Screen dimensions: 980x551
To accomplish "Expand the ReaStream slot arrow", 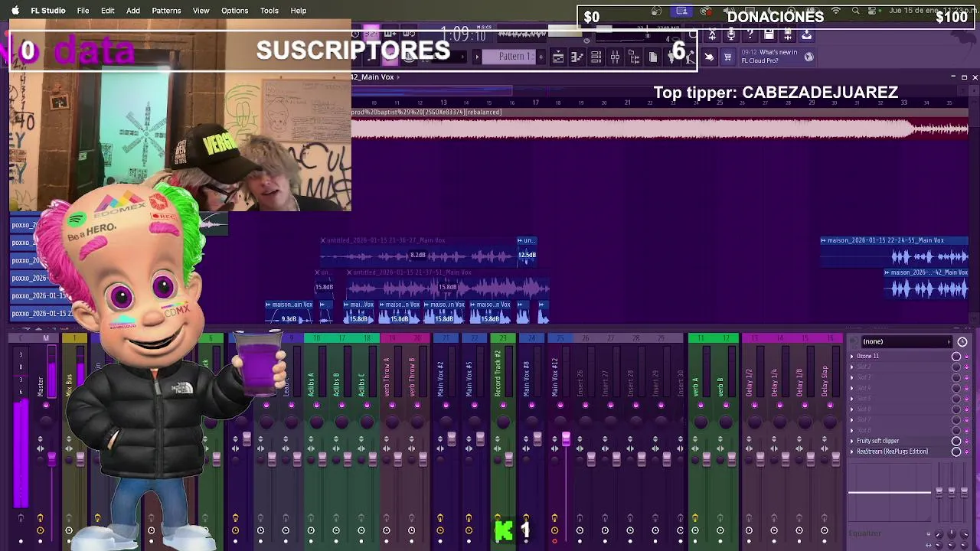I will click(852, 452).
